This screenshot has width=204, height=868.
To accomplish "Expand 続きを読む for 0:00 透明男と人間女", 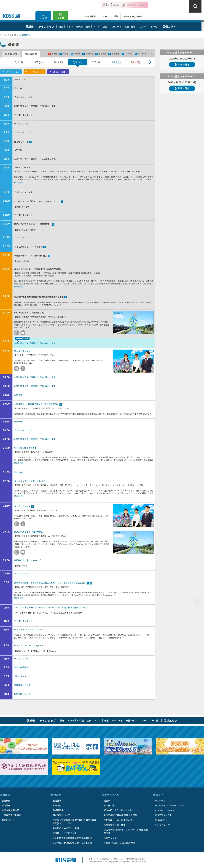I will tap(19, 598).
